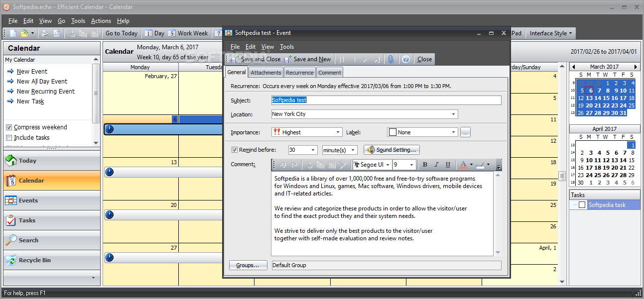Image resolution: width=644 pixels, height=299 pixels.
Task: Enable Include tasks option
Action: (9, 138)
